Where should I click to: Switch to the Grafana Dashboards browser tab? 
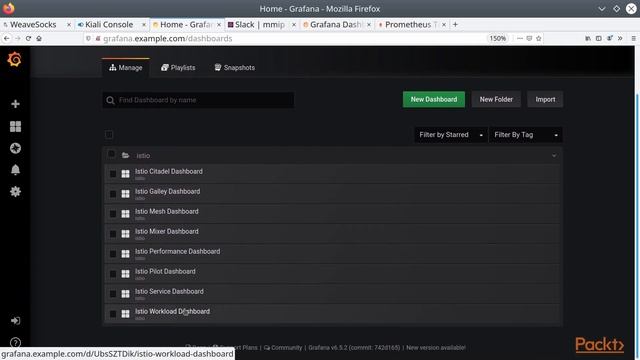click(x=336, y=24)
